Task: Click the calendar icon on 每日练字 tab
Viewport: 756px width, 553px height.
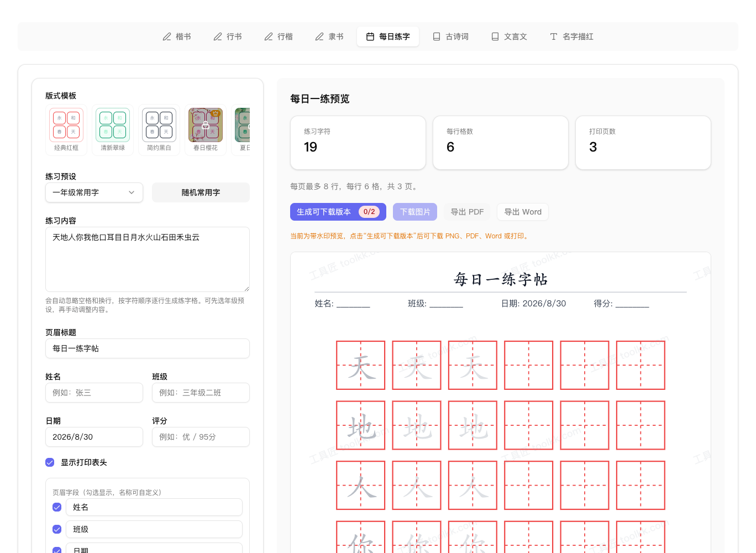Action: coord(370,36)
